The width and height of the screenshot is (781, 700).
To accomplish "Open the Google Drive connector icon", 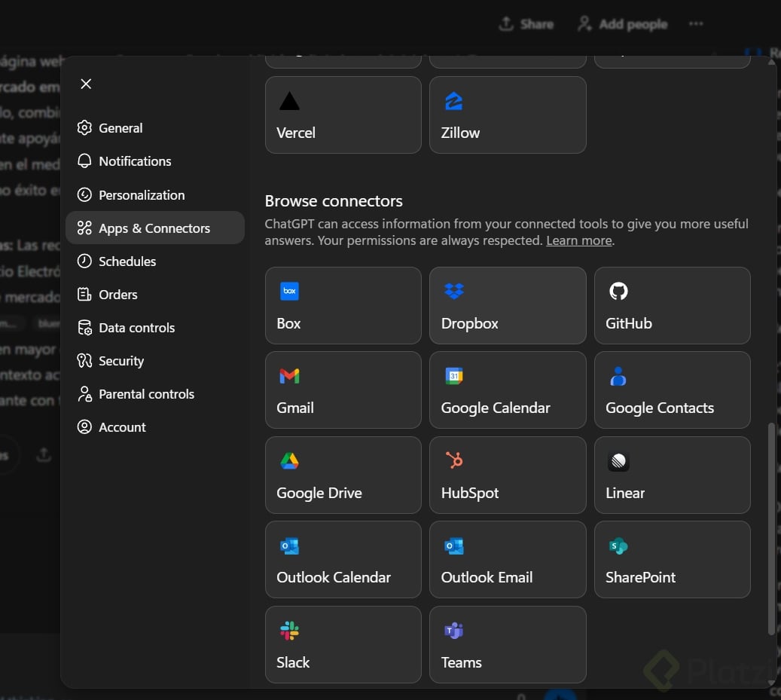I will [x=289, y=461].
